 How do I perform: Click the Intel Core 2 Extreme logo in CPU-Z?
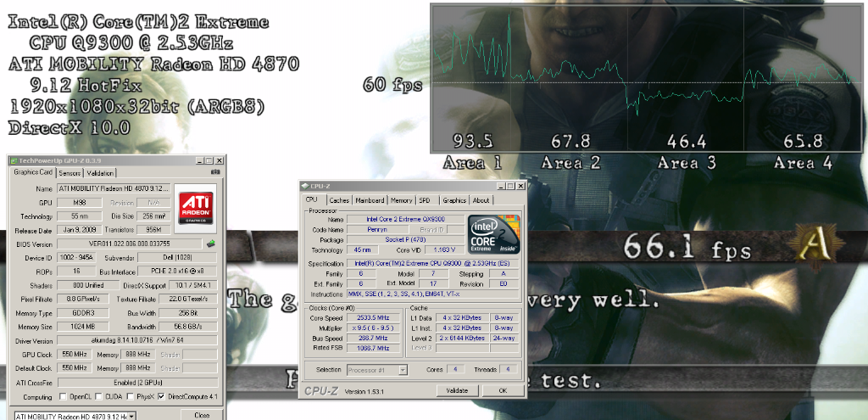coord(494,232)
